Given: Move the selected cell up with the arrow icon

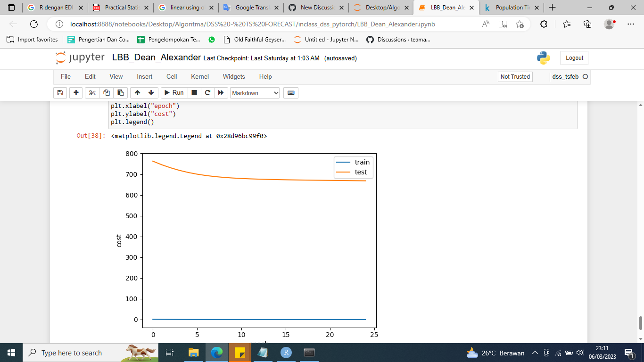Looking at the screenshot, I should [137, 93].
